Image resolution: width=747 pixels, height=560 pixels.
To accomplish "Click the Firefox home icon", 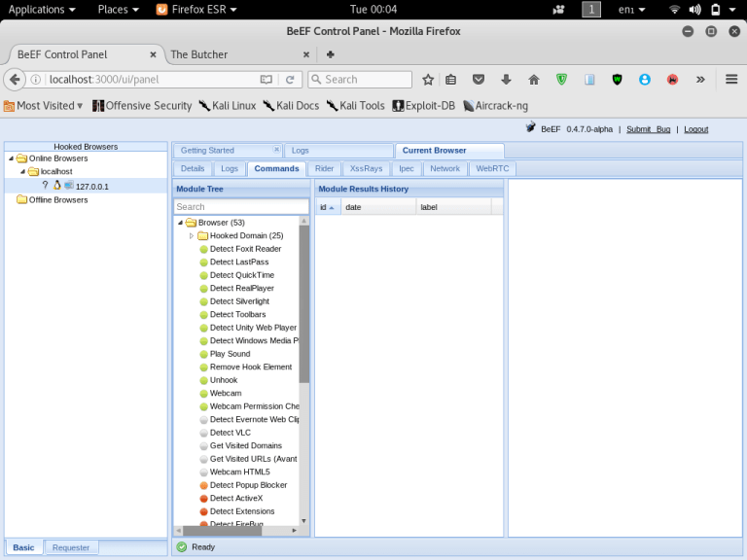I will click(x=534, y=80).
